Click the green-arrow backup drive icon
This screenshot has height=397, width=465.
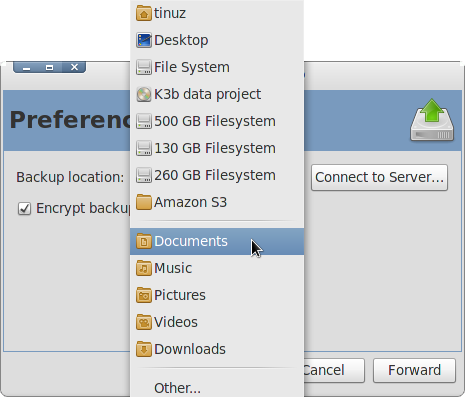click(432, 120)
